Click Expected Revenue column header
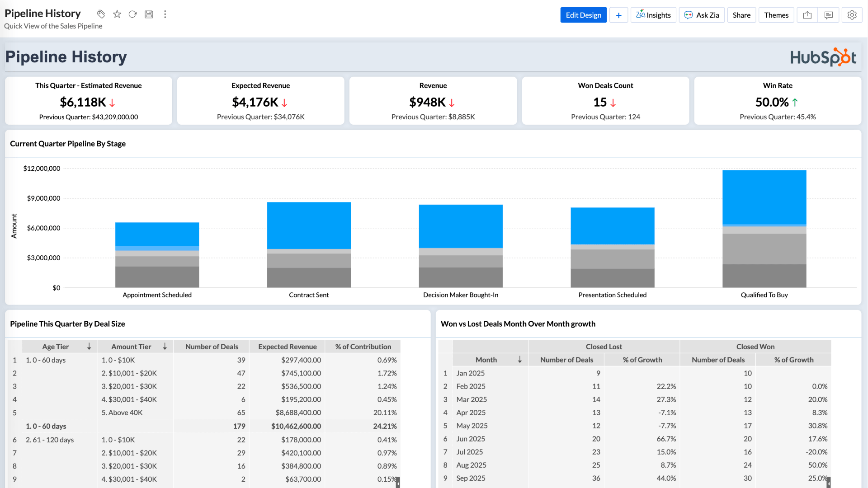The image size is (868, 488). coord(288,347)
